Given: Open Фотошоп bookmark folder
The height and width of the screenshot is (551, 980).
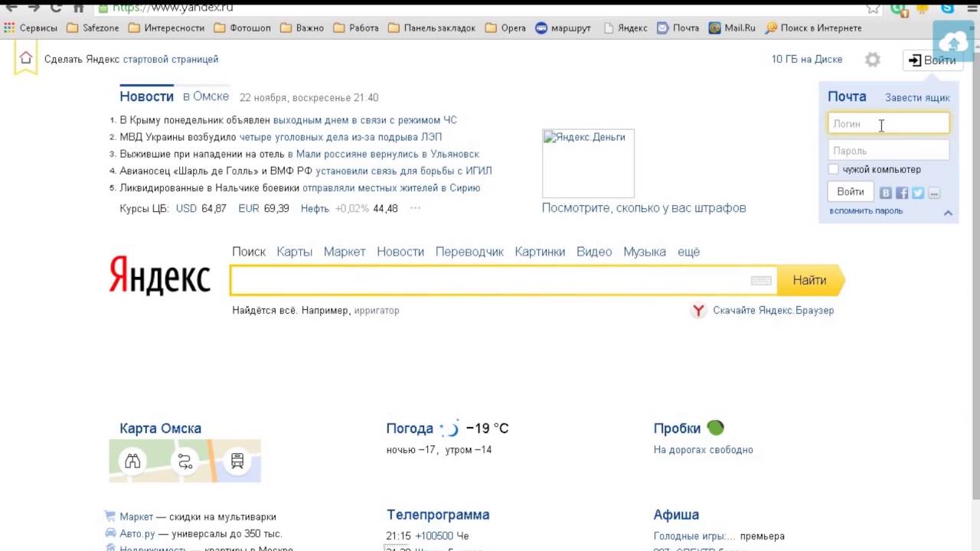Looking at the screenshot, I should click(x=242, y=28).
